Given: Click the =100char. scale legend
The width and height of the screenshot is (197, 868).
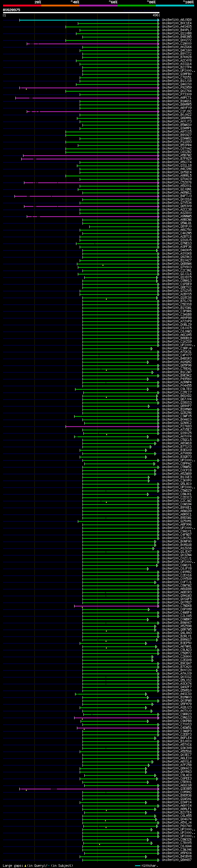Looking at the screenshot, I should [x=146, y=866].
